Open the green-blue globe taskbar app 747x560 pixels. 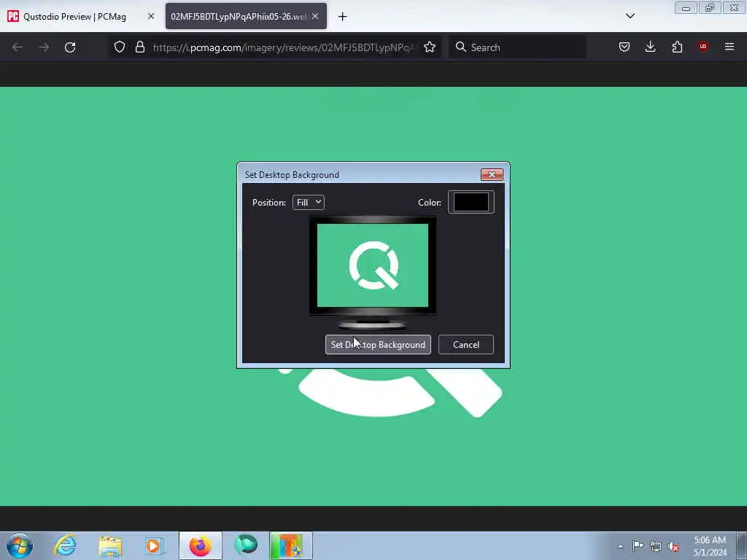(x=246, y=545)
